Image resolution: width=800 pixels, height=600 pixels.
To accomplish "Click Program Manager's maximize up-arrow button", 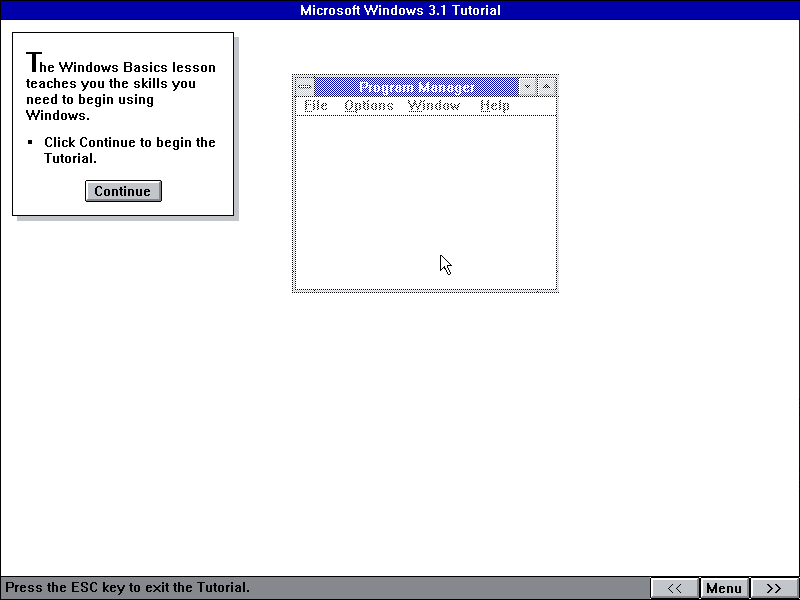I will (546, 87).
